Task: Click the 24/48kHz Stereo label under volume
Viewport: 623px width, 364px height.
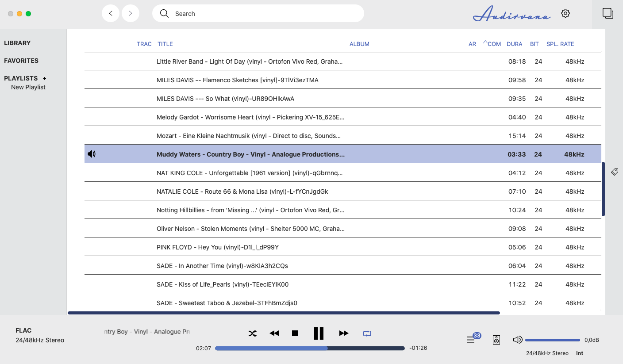Action: (547, 353)
